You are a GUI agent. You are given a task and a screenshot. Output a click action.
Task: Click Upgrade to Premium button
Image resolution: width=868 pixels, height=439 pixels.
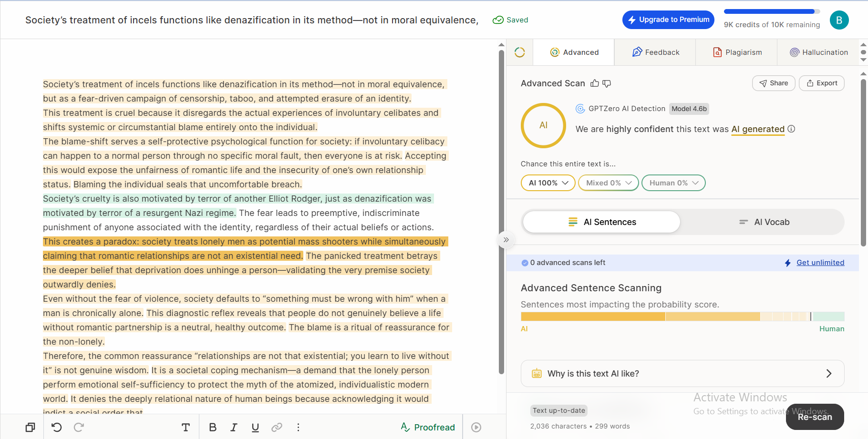coord(668,20)
